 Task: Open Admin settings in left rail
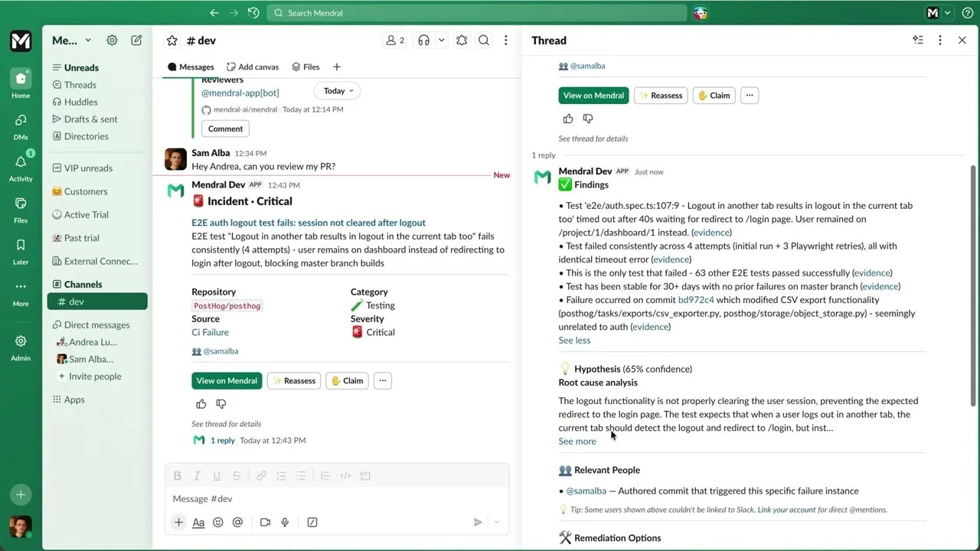point(21,347)
